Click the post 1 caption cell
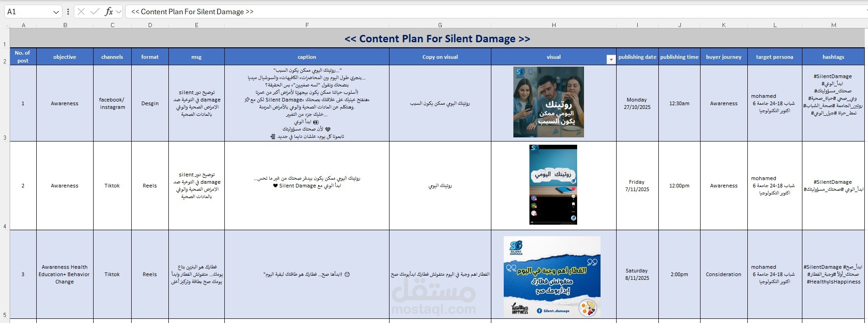 click(307, 103)
